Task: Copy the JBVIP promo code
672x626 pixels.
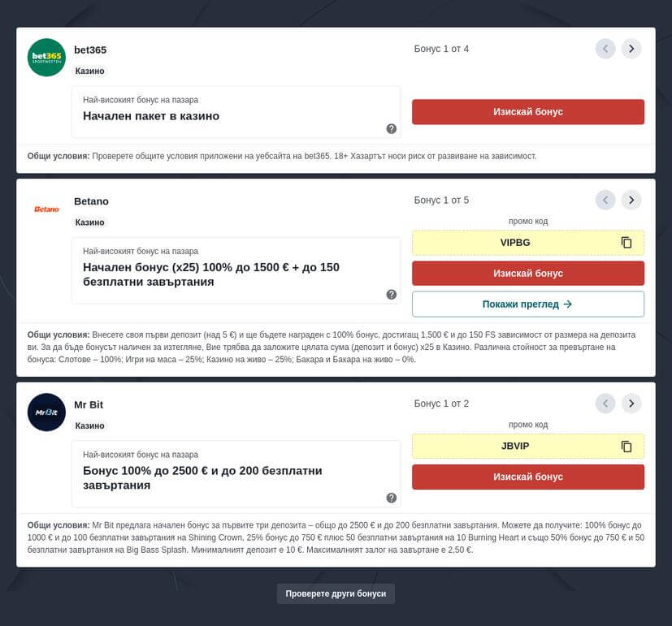Action: tap(626, 447)
